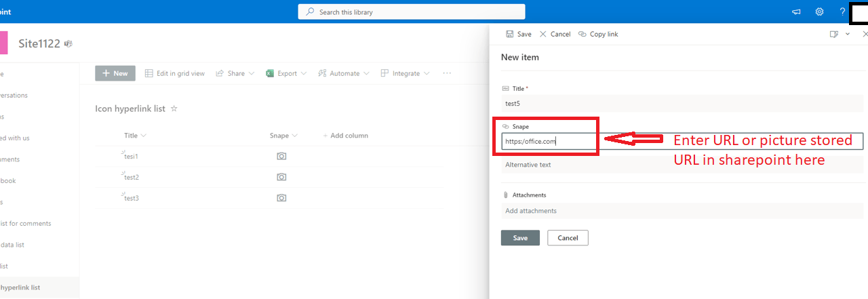
Task: Click Cancel in the panel's top command bar
Action: (555, 34)
